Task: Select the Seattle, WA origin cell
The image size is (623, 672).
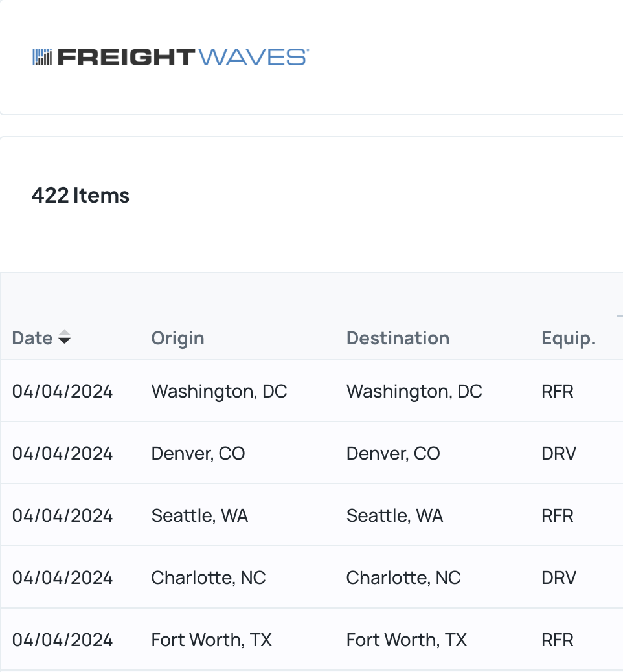Action: [x=199, y=515]
